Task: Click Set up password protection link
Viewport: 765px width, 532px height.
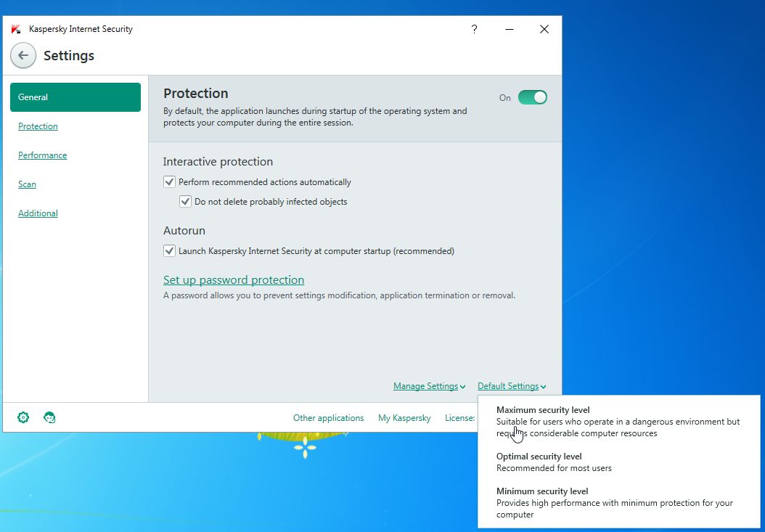Action: pos(234,279)
